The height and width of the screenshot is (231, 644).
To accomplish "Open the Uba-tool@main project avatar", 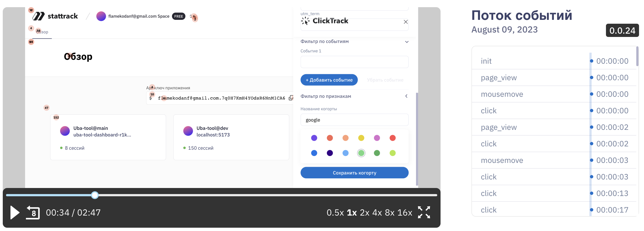I will 65,131.
